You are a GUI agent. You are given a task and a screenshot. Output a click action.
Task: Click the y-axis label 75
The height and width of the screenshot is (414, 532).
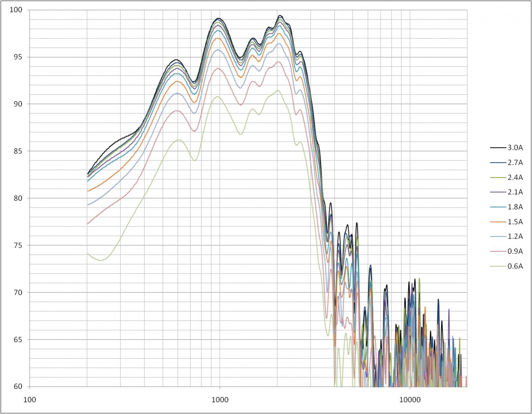(18, 245)
